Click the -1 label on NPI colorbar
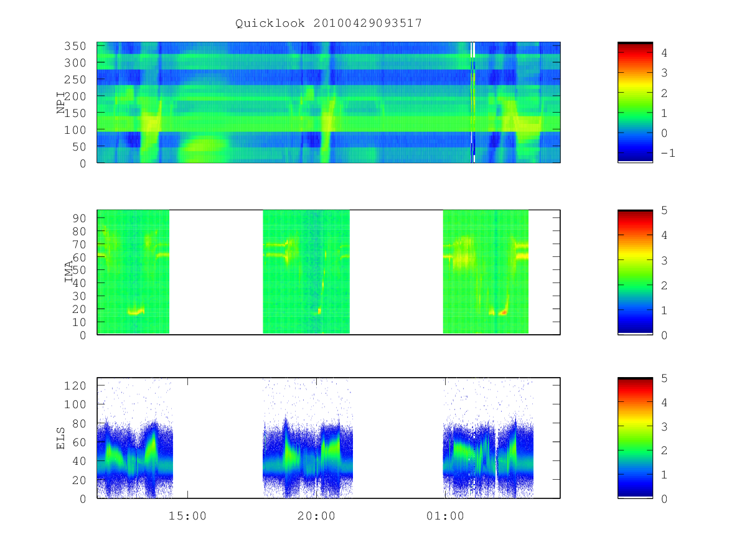Viewport: 747px width, 560px height. coord(667,154)
